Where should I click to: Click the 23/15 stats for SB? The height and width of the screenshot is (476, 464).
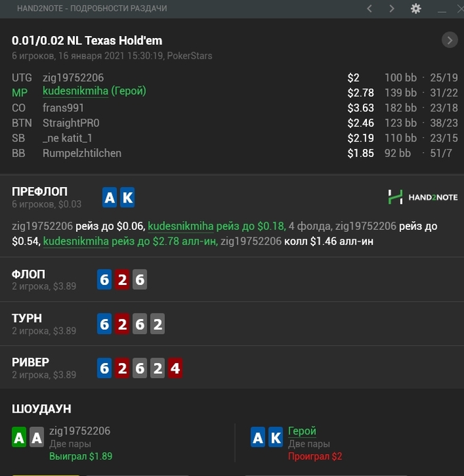(444, 138)
